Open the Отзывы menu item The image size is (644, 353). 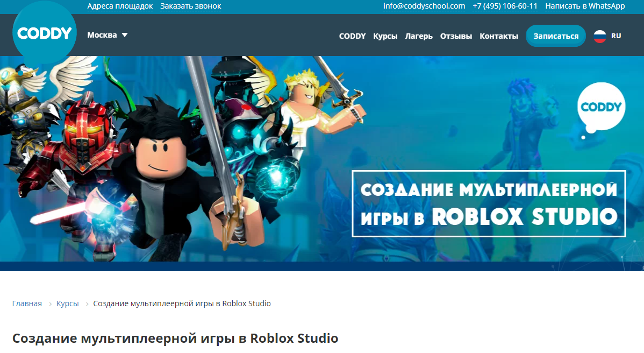[x=456, y=36]
